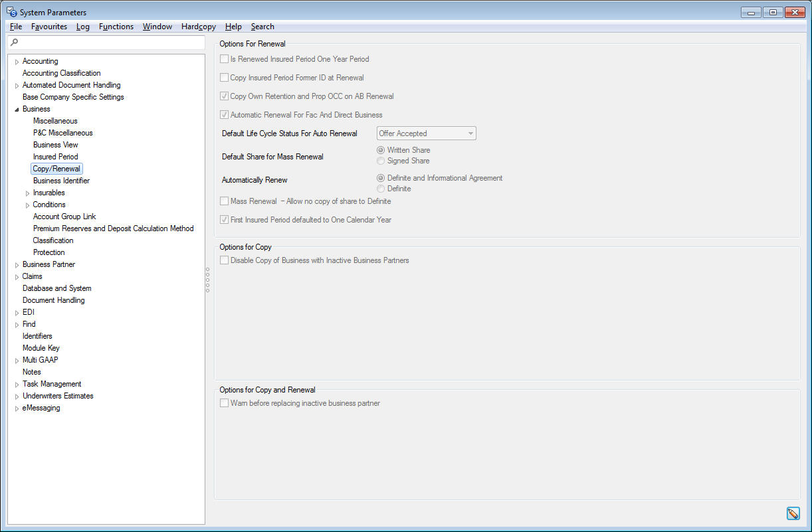Click the edit pencil icon at bottom right

[793, 513]
